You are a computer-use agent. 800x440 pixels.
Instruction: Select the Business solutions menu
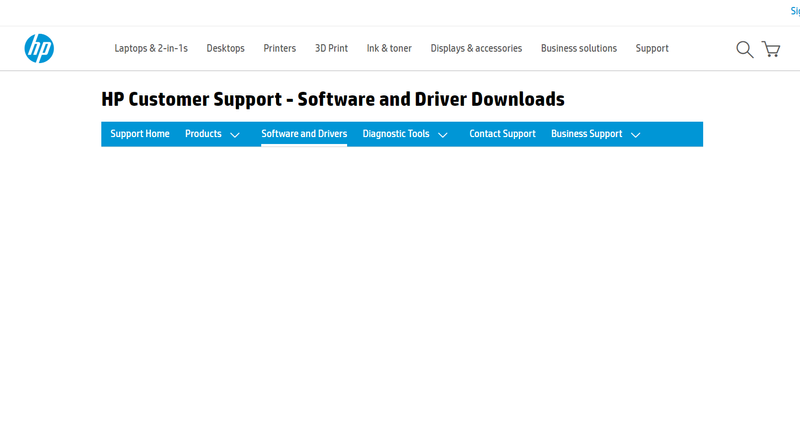(x=579, y=48)
